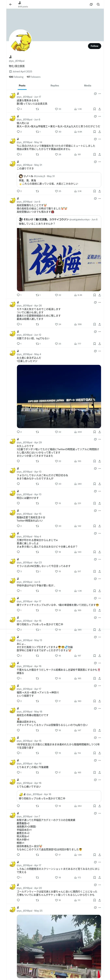Open more options menu on May 31 post
110x980 pixels.
coord(100,162)
